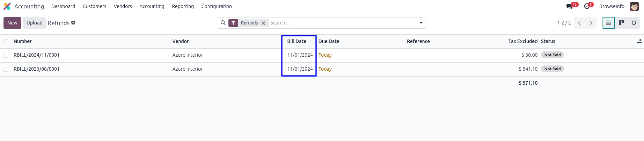The image size is (644, 141).
Task: Select the RBILL/2023/08/0001 row checkbox
Action: (x=6, y=69)
